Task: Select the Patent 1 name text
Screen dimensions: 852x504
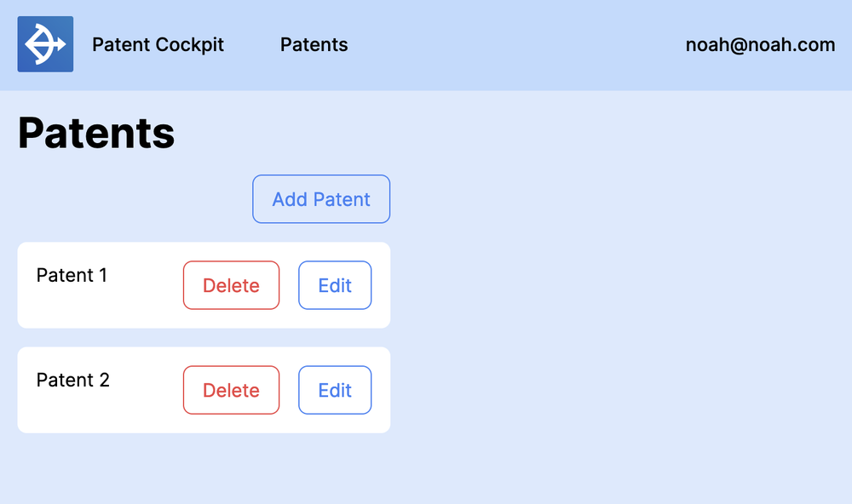Action: tap(72, 275)
